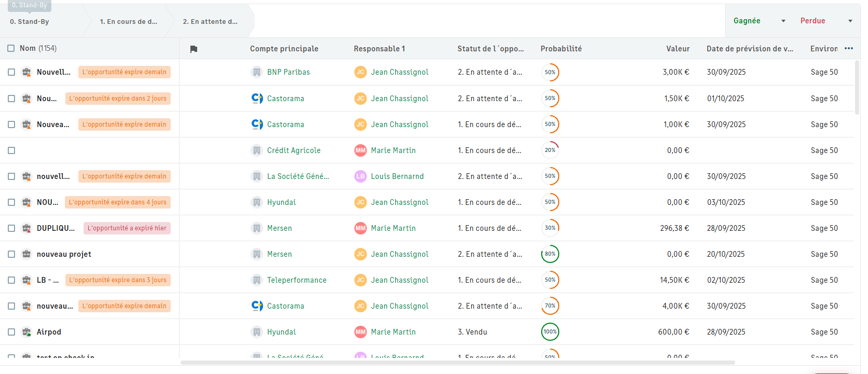
Task: Check the box for the Airpod row
Action: (x=11, y=332)
